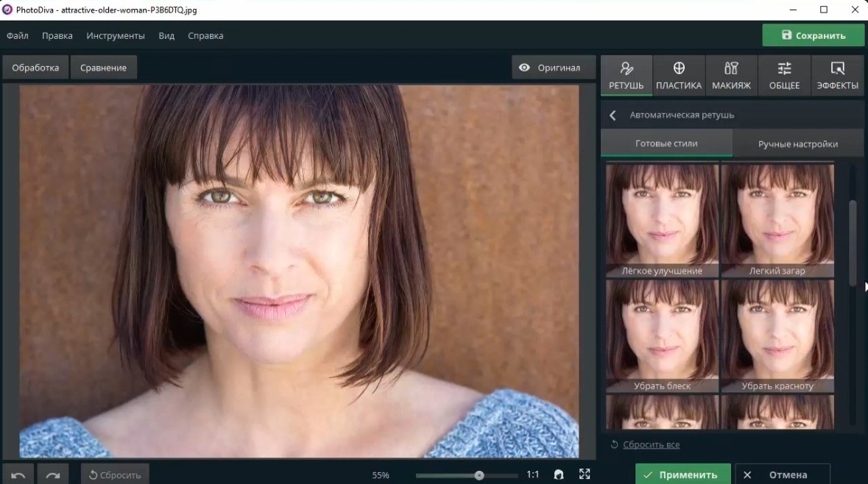Image resolution: width=868 pixels, height=484 pixels.
Task: Open the Пластика face sculpt tab
Action: 679,75
